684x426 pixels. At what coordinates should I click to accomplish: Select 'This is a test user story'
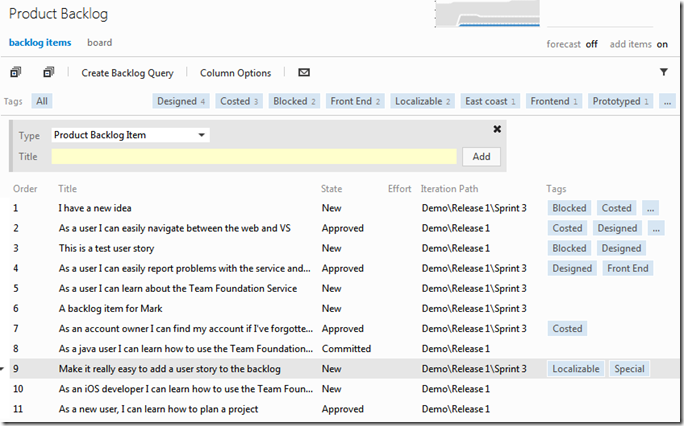[106, 248]
